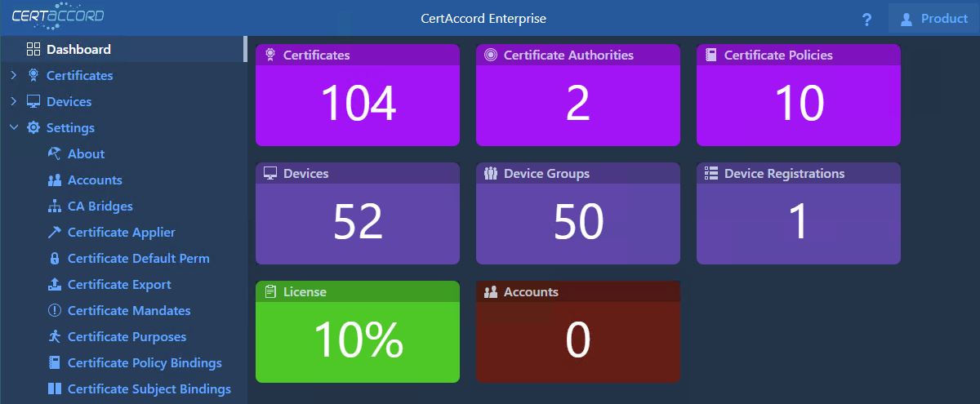Open the Device Registrations tile showing 1
Image resolution: width=980 pixels, height=404 pixels.
pyautogui.click(x=799, y=213)
